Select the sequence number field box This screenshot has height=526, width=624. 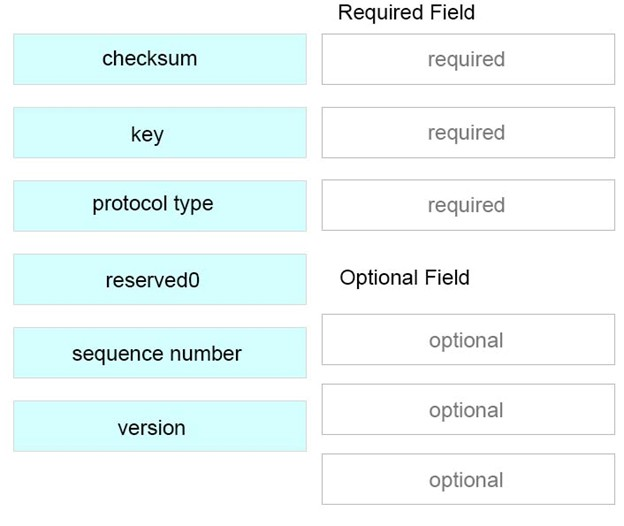(x=160, y=353)
